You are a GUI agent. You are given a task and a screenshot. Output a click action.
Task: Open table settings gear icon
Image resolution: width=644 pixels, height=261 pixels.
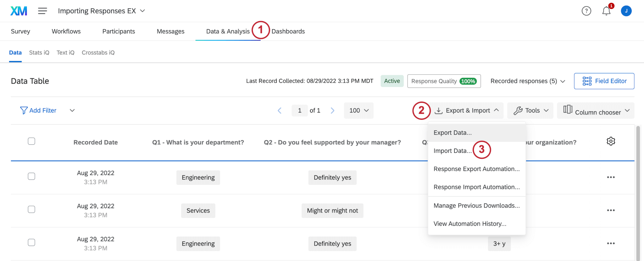point(611,142)
